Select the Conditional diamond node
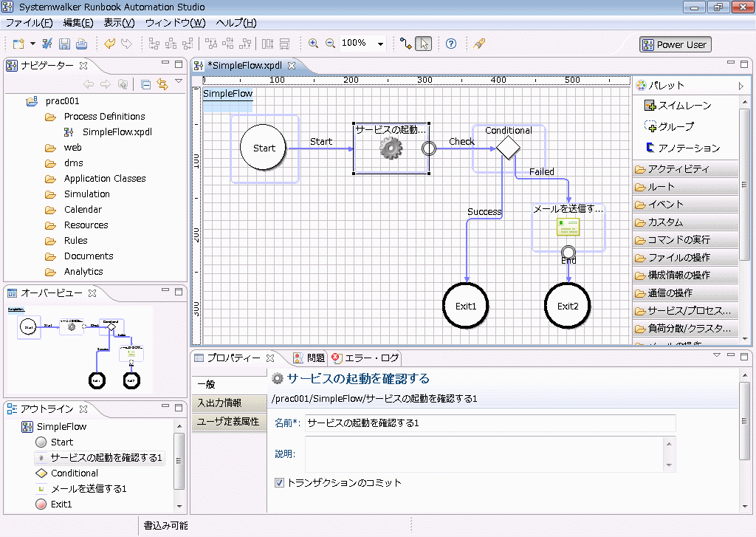The image size is (756, 537). tap(508, 148)
